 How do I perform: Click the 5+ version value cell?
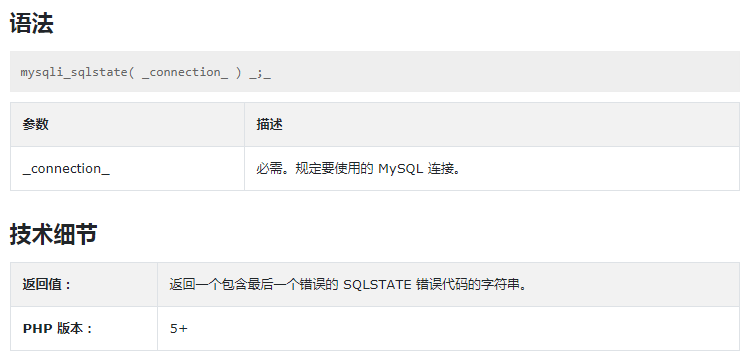pyautogui.click(x=448, y=329)
